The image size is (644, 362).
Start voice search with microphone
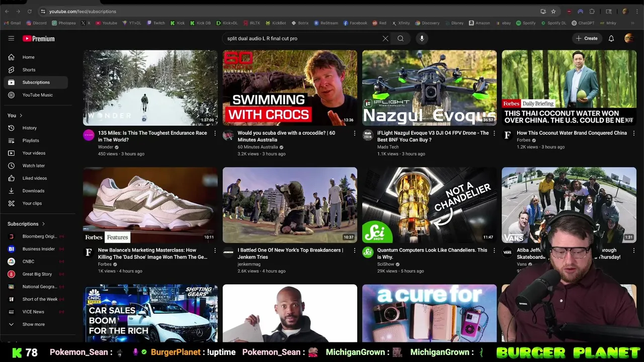(422, 38)
